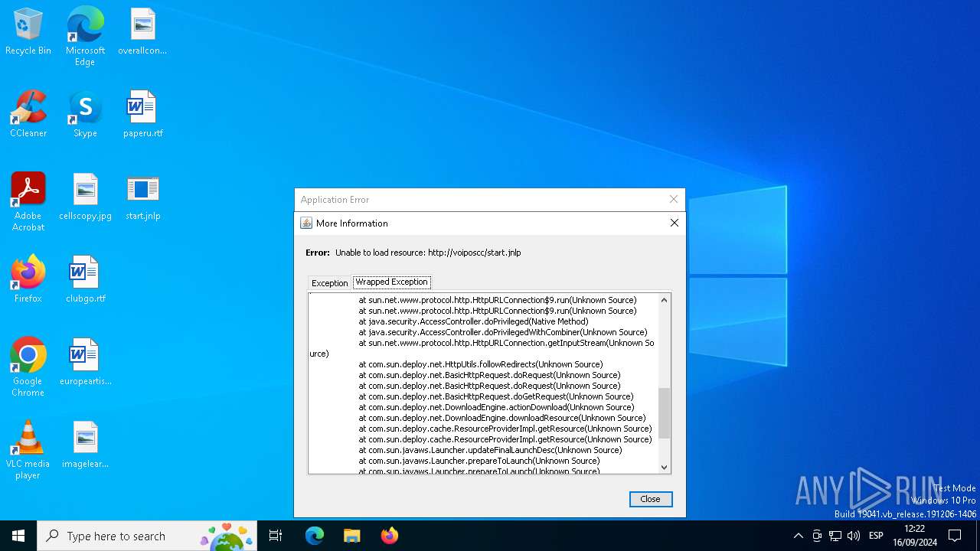Click the error message URL text
Screen dimensions: 980x551
474,253
